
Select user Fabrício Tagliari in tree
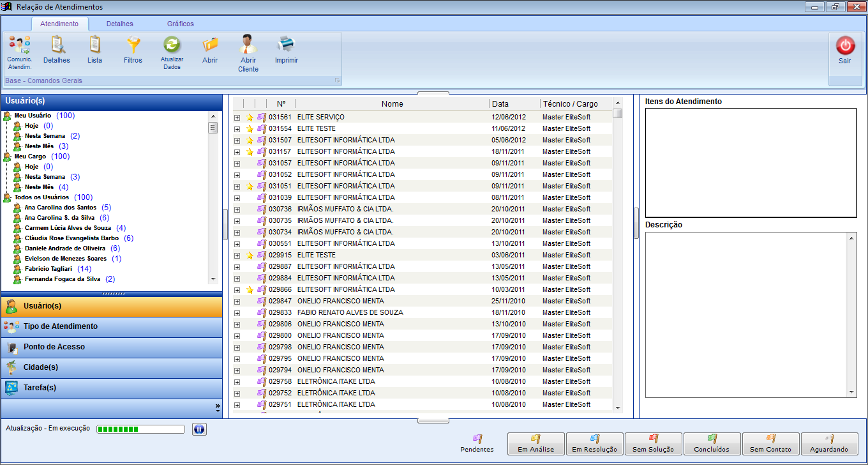click(x=49, y=269)
